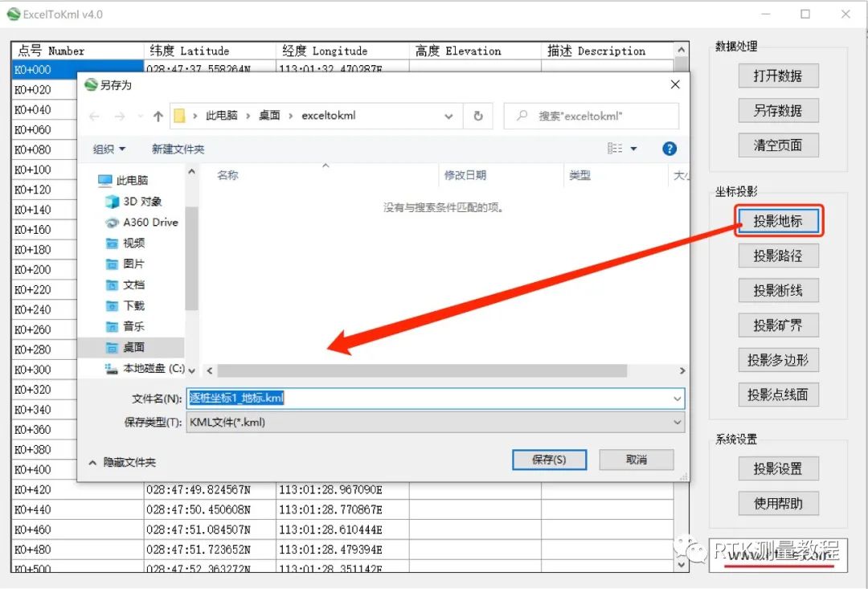Select 图片 folder in navigation tree
This screenshot has height=589, width=868.
coord(125,264)
